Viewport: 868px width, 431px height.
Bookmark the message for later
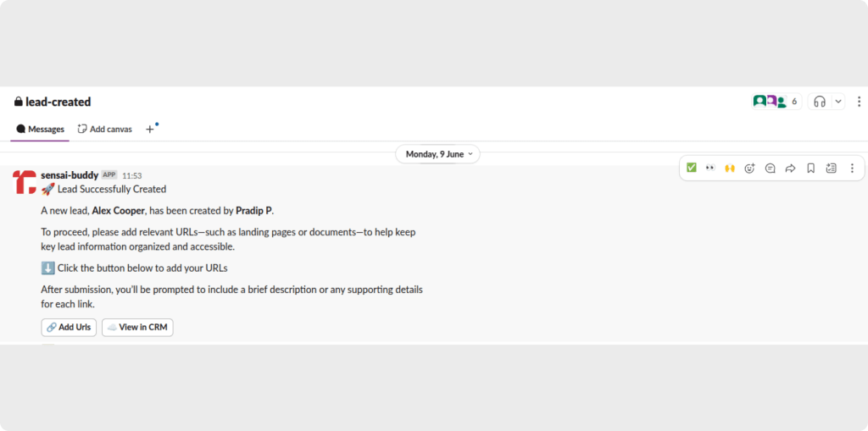[810, 168]
